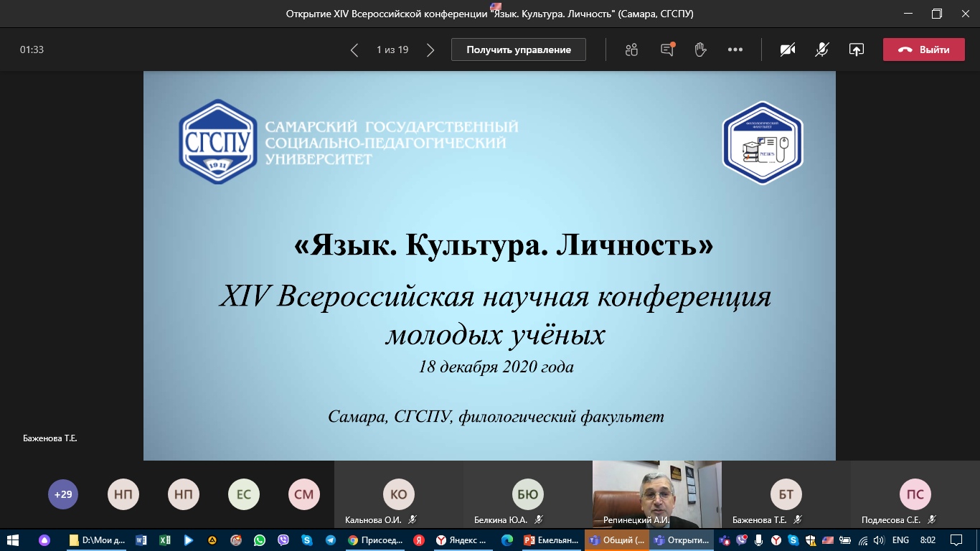Image resolution: width=980 pixels, height=551 pixels.
Task: Open the tray microphone icon
Action: [758, 540]
